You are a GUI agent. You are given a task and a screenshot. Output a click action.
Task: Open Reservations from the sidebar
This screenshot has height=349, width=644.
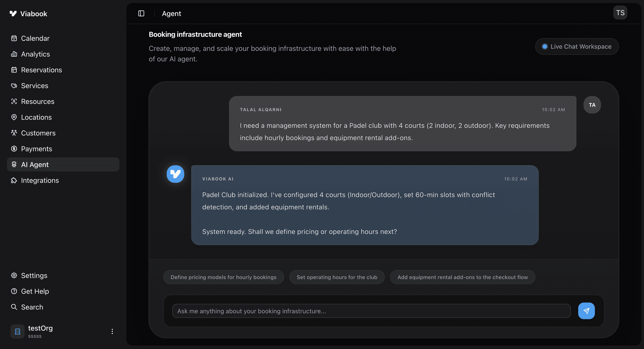[x=41, y=70]
